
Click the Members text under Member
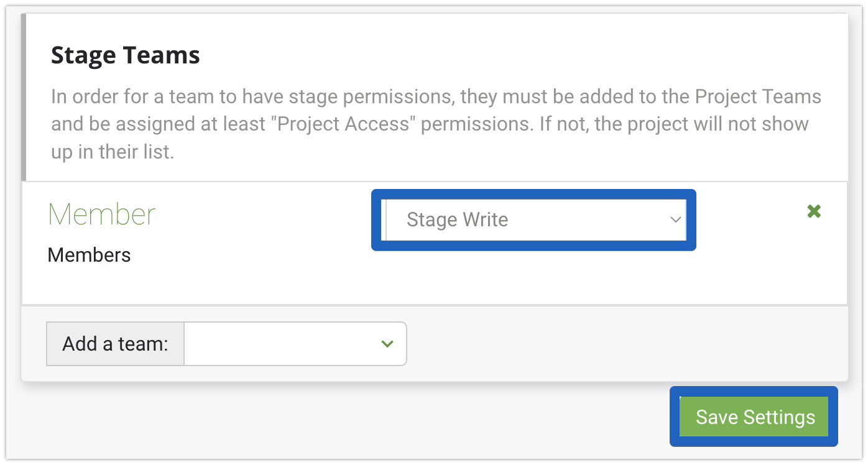click(x=89, y=255)
